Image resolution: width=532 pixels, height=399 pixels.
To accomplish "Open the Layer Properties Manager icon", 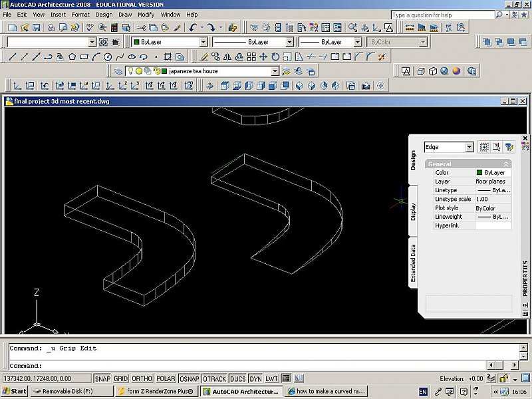I will [118, 71].
